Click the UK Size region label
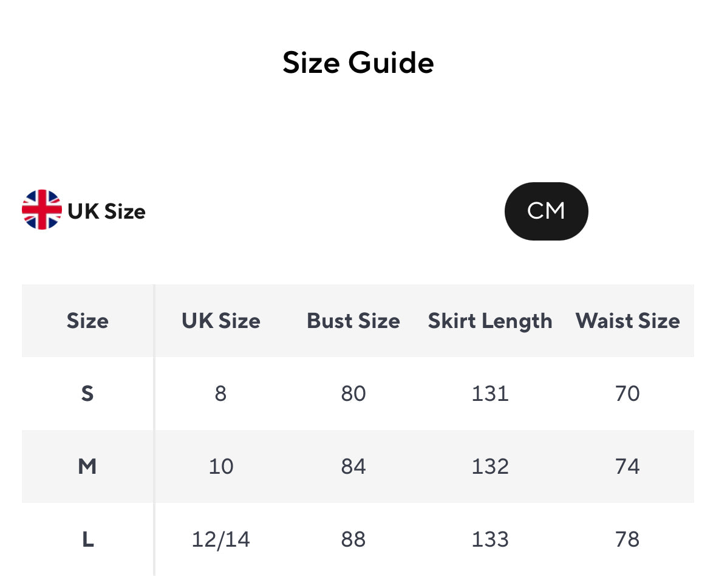The height and width of the screenshot is (588, 716). tap(107, 212)
